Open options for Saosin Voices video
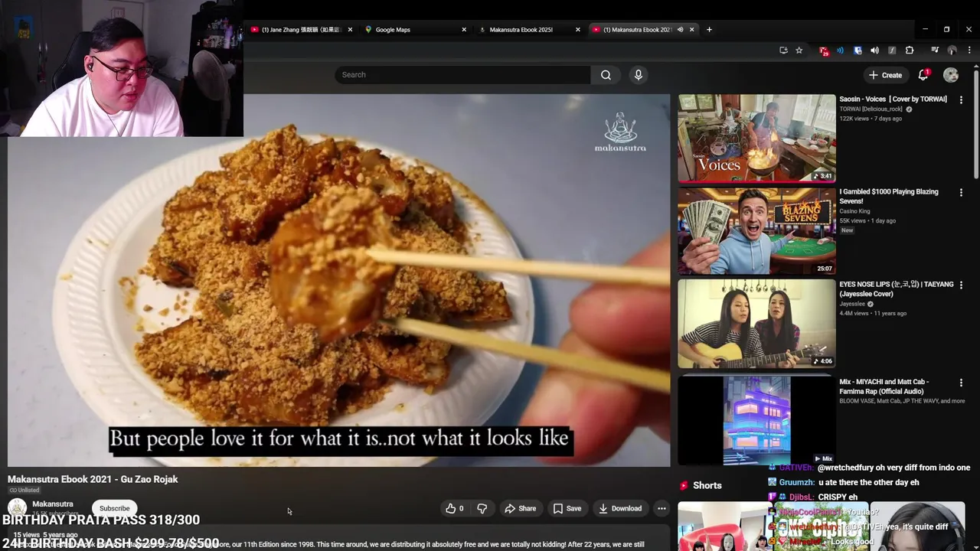 (961, 99)
